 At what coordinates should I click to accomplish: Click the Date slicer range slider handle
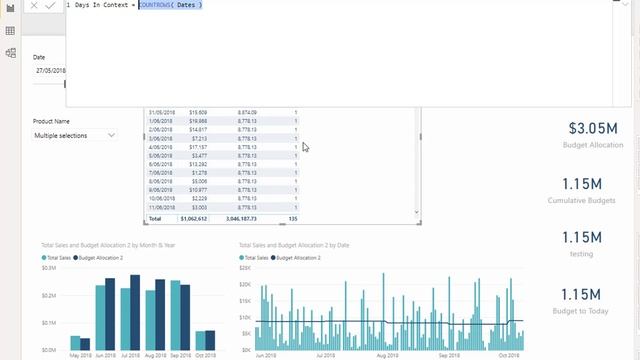point(64,84)
